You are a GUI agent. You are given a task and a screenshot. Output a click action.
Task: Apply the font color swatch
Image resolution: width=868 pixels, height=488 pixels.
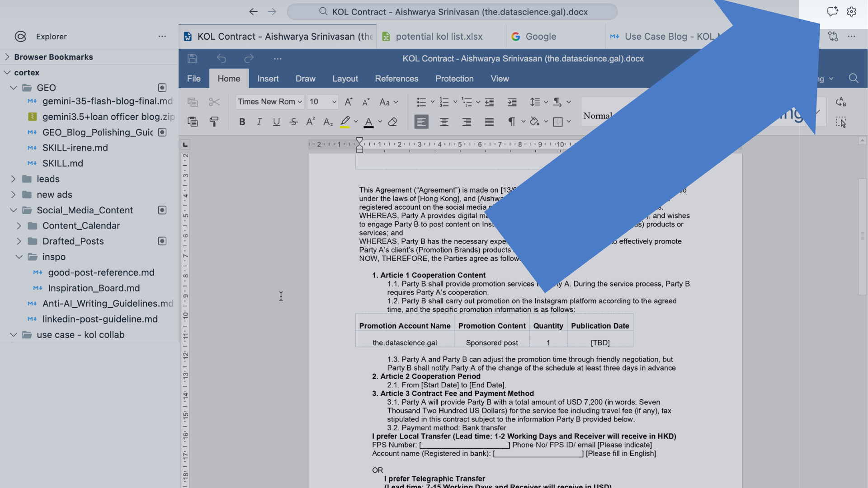click(x=369, y=122)
